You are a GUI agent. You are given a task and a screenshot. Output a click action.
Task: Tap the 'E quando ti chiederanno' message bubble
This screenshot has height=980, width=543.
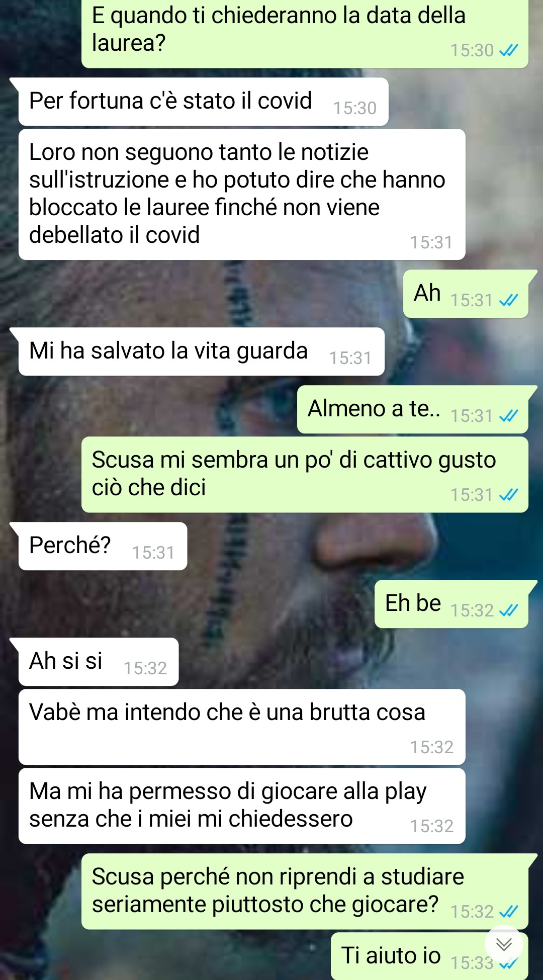305,33
